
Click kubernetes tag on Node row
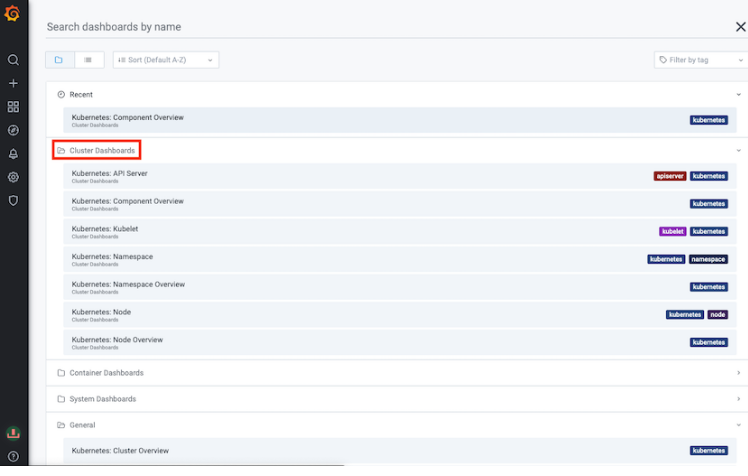coord(685,315)
